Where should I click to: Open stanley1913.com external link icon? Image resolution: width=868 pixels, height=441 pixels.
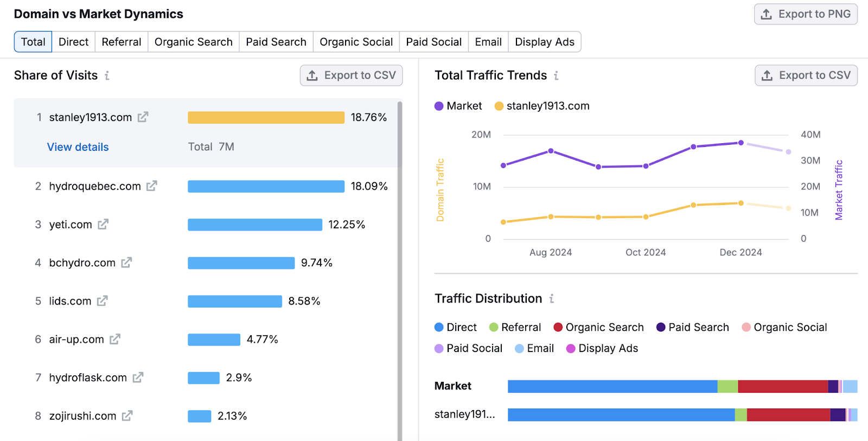coord(143,117)
